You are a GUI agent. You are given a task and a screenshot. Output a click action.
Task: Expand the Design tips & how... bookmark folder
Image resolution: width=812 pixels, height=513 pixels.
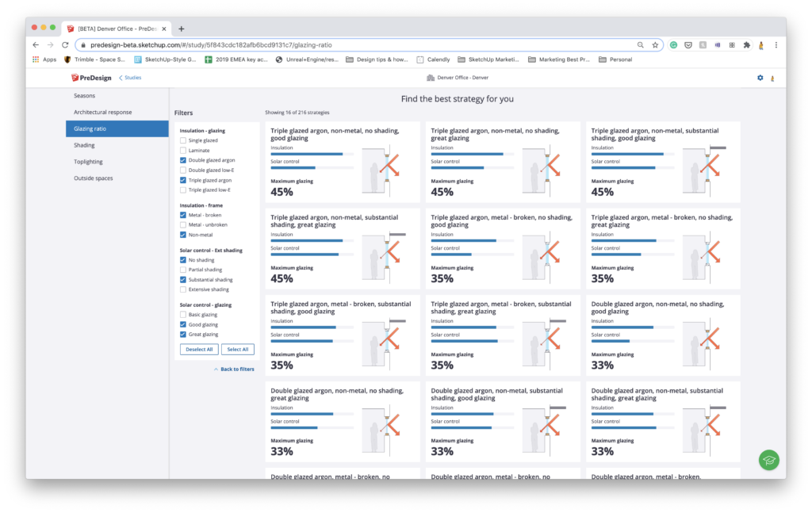coord(377,59)
